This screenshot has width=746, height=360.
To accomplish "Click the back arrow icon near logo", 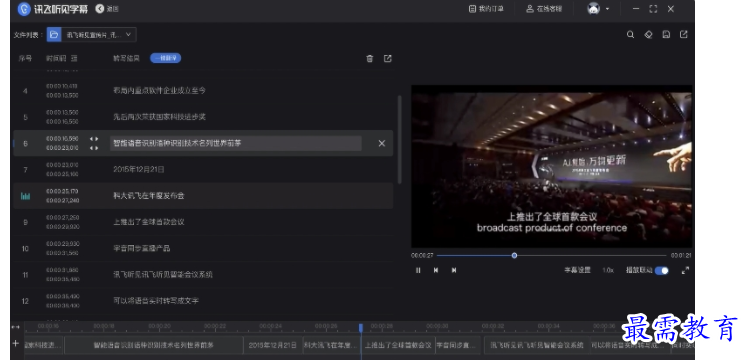I will [x=99, y=9].
